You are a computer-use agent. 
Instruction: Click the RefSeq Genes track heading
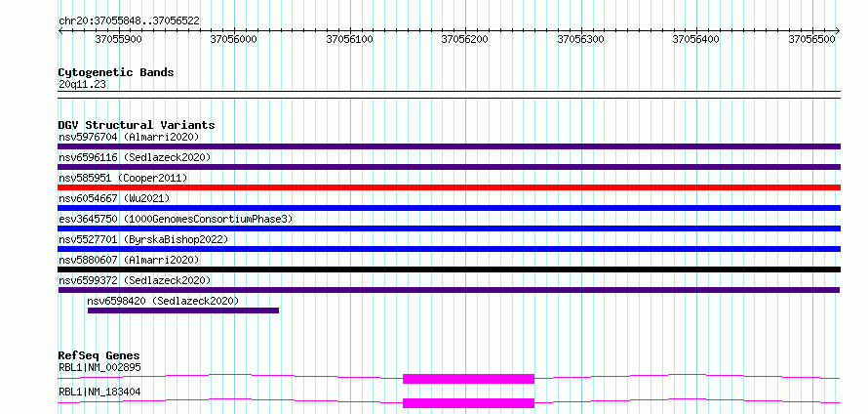click(99, 355)
